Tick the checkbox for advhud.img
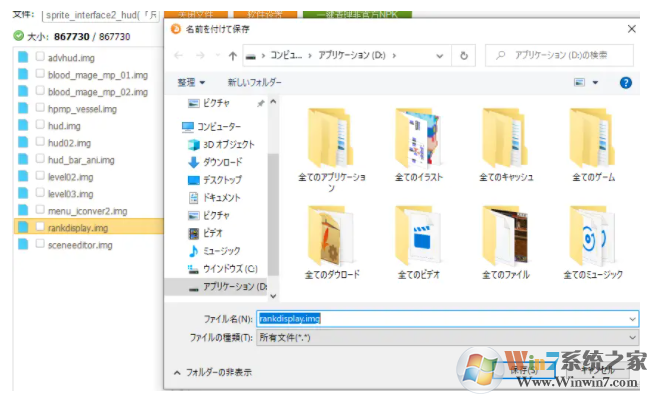Screen dimensions: 654x396 pyautogui.click(x=40, y=56)
